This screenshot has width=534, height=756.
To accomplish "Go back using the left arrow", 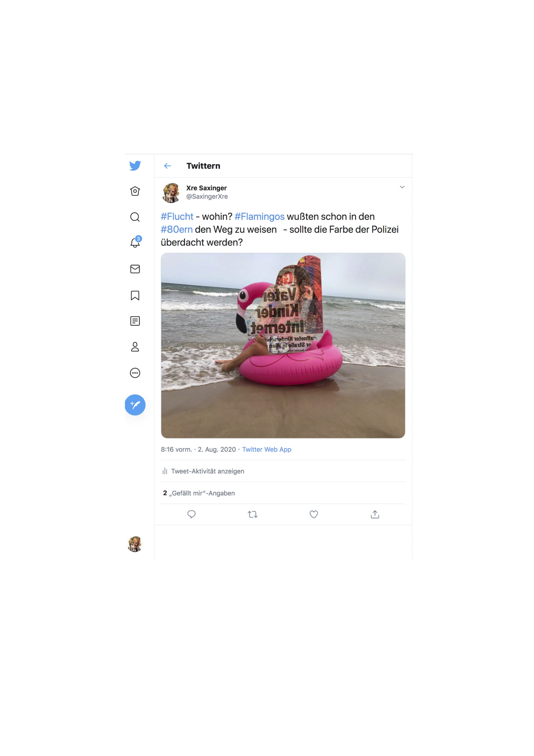I will click(x=168, y=166).
